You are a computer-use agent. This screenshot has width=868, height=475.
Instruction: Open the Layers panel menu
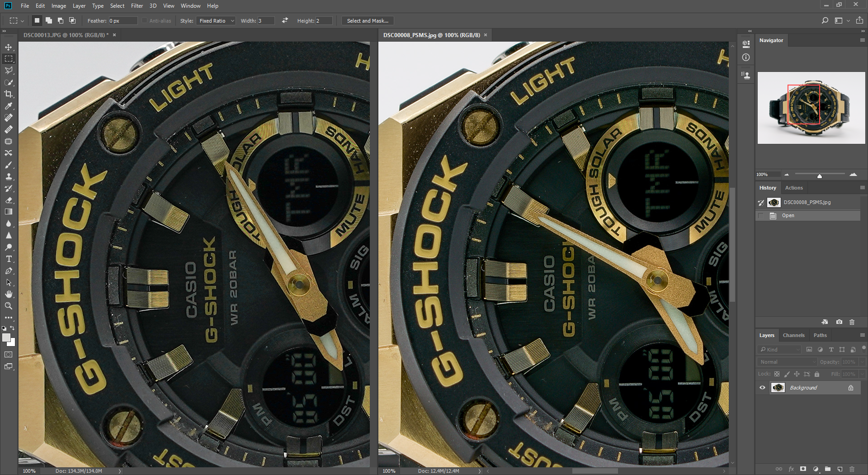[862, 335]
